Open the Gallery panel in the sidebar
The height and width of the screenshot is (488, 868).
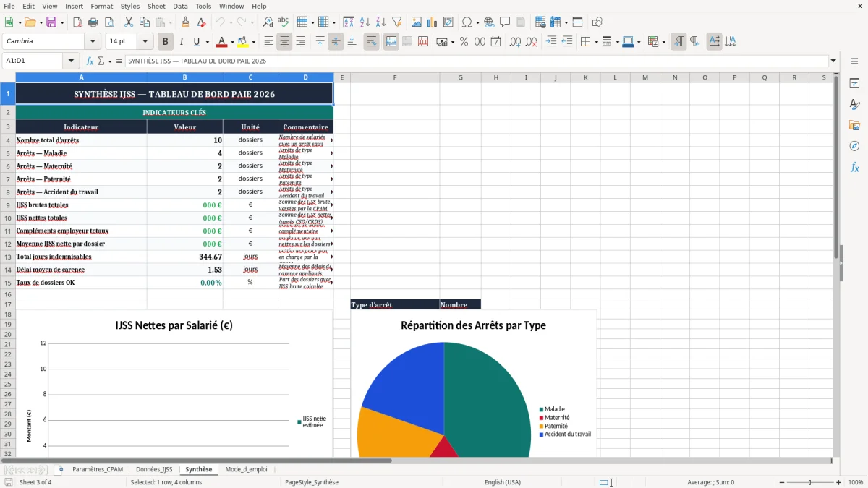click(854, 125)
